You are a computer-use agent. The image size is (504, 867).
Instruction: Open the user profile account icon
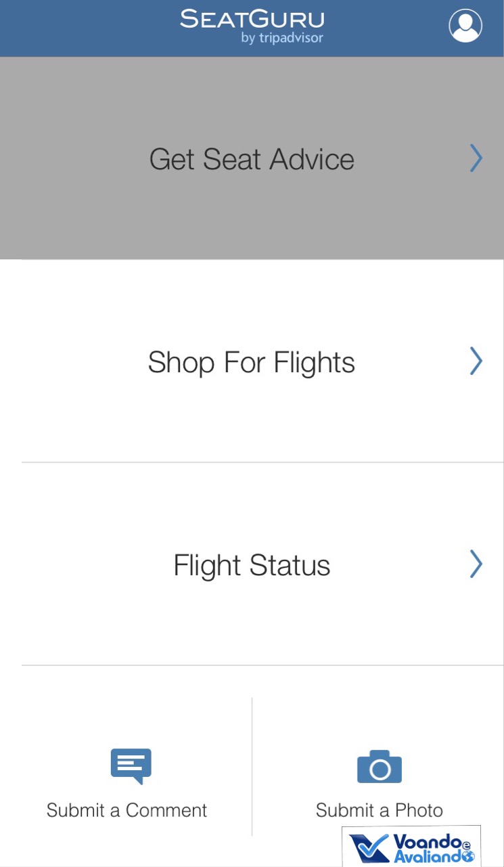(465, 26)
